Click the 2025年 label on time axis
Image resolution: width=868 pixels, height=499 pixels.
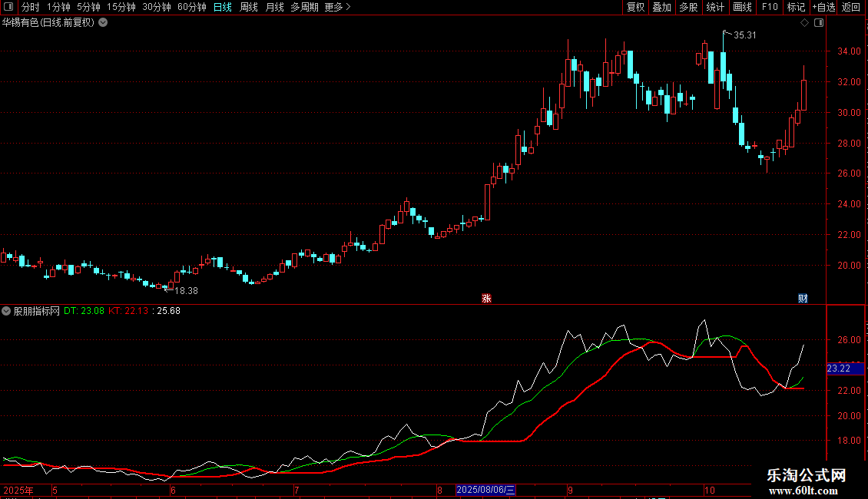point(18,490)
